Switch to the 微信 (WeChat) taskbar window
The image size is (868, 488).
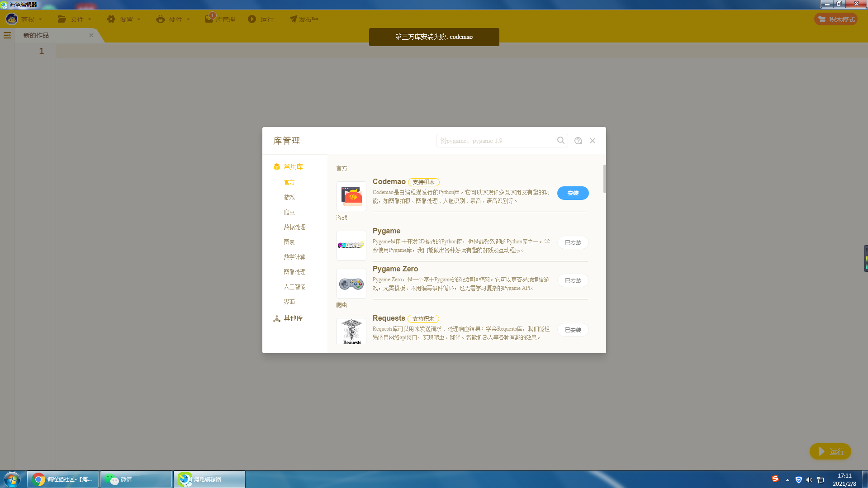tap(136, 479)
